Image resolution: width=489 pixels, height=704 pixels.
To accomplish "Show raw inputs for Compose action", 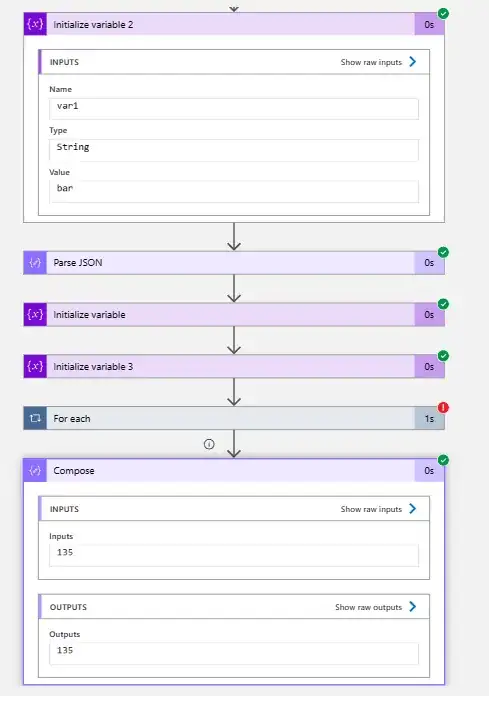I will coord(379,509).
